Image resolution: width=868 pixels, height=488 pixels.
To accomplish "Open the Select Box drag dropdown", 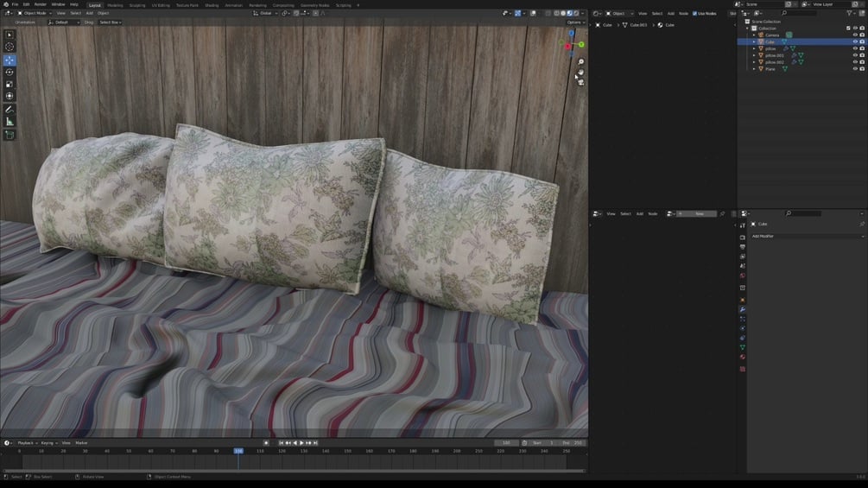I will pos(111,22).
